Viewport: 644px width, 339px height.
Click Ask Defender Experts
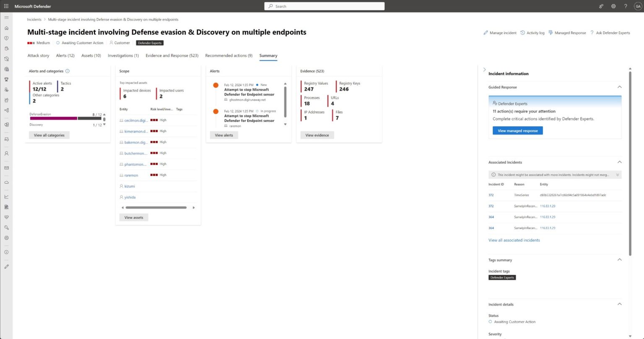pyautogui.click(x=610, y=32)
